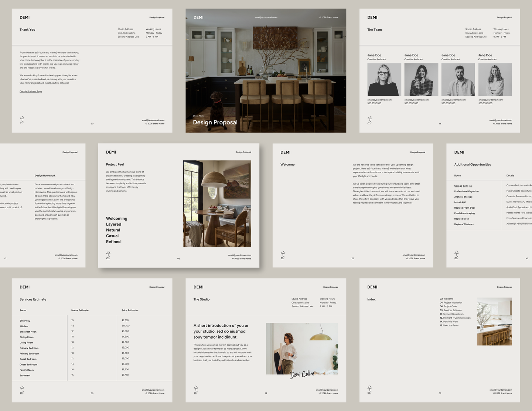Click 'Porch Landscaping' in Additional Opportunities

coord(464,213)
